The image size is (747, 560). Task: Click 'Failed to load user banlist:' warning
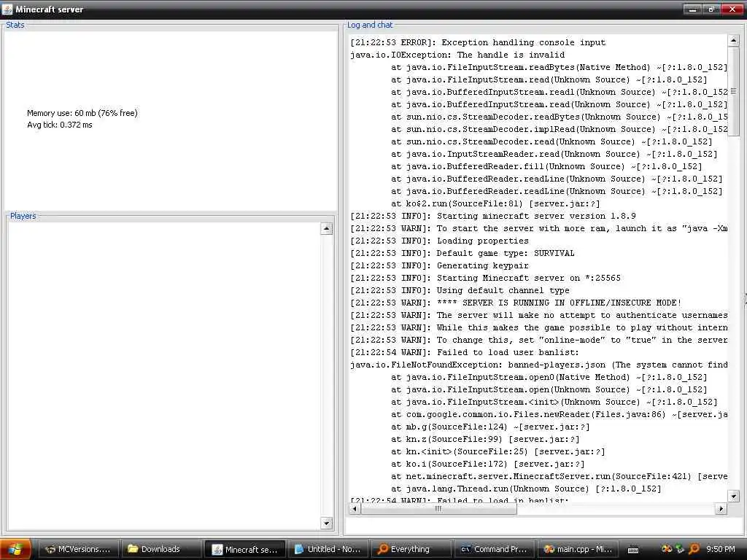tap(465, 352)
